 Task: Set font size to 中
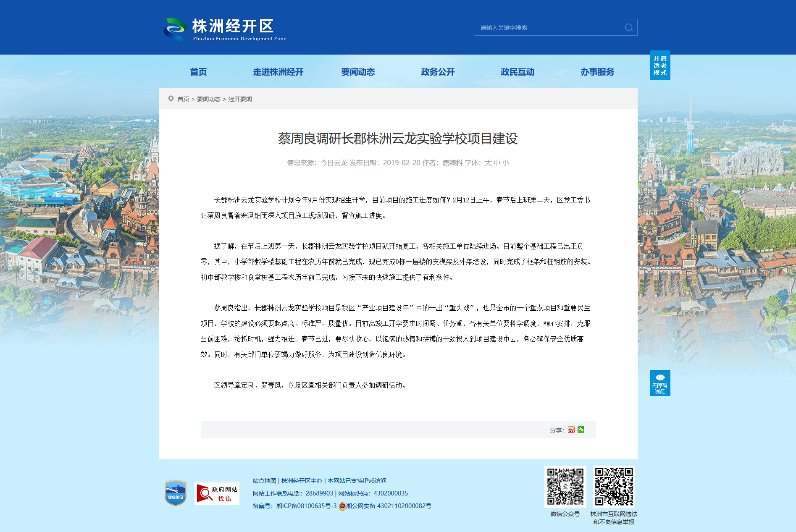click(497, 163)
